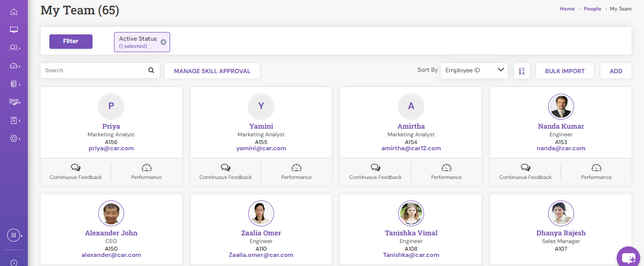The image size is (644, 266).
Task: Open the settings gear in sidebar
Action: tap(14, 138)
